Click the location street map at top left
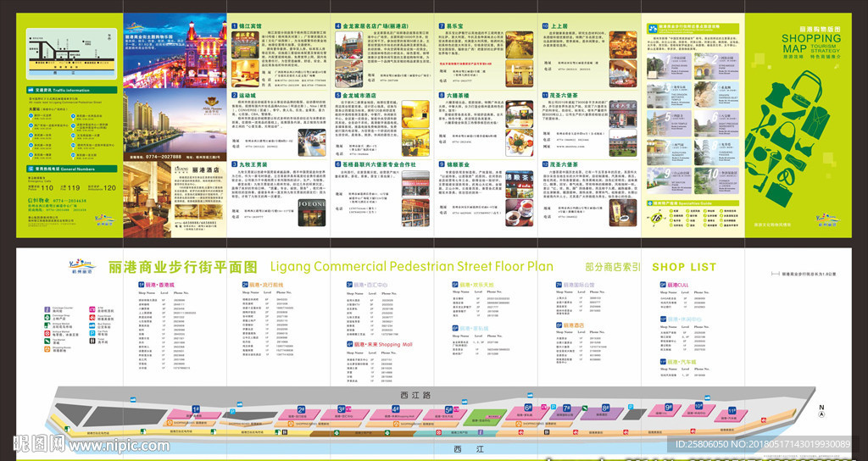The width and height of the screenshot is (868, 461). [x=72, y=54]
